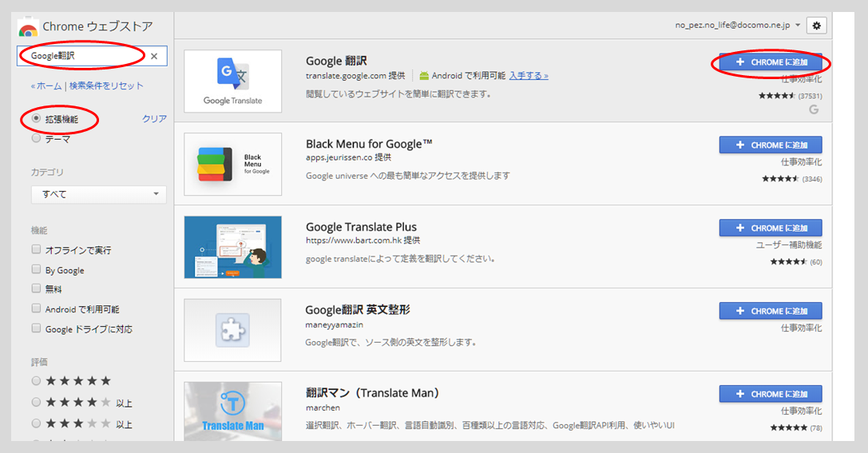Open the Google Translate Plus thumbnail
The height and width of the screenshot is (453, 868).
pyautogui.click(x=233, y=247)
